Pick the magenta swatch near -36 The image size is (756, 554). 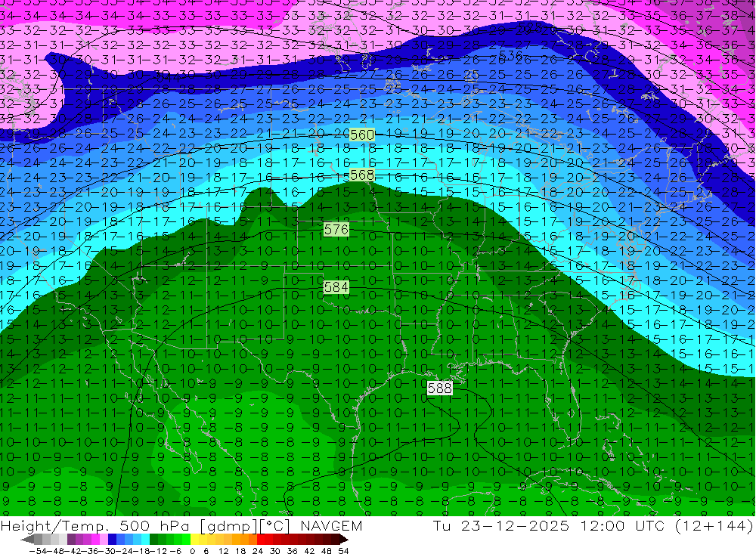(96, 540)
